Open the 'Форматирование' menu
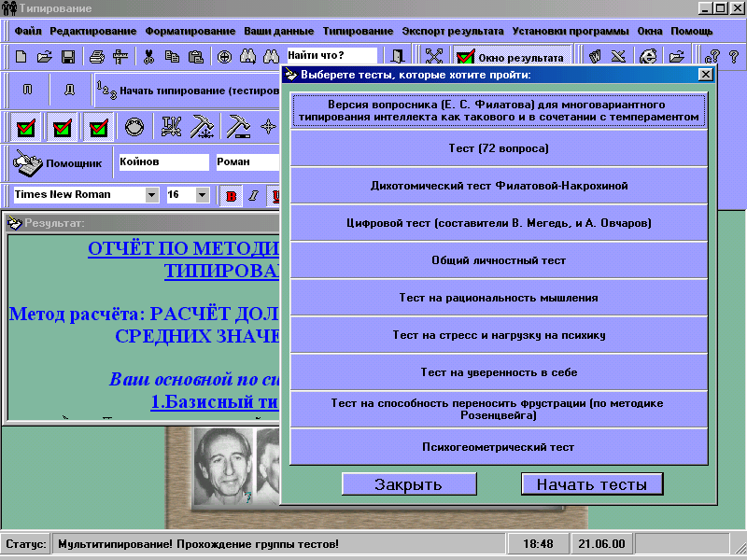 (x=190, y=32)
